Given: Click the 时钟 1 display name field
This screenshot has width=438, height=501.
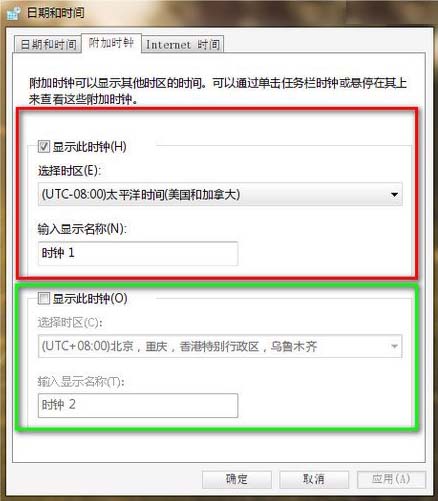Looking at the screenshot, I should tap(138, 253).
